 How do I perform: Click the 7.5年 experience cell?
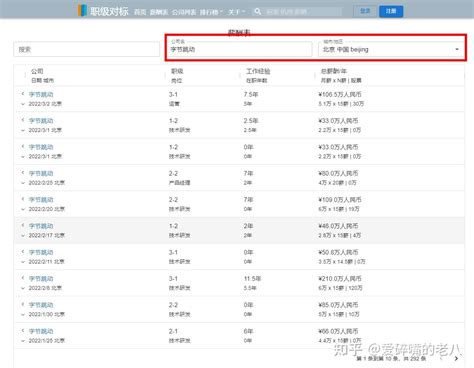(251, 94)
